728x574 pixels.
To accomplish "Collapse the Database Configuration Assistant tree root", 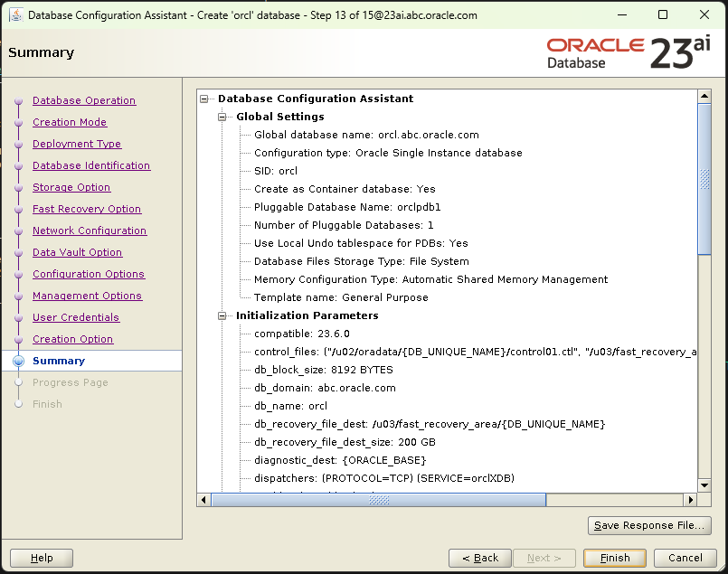I will click(205, 99).
